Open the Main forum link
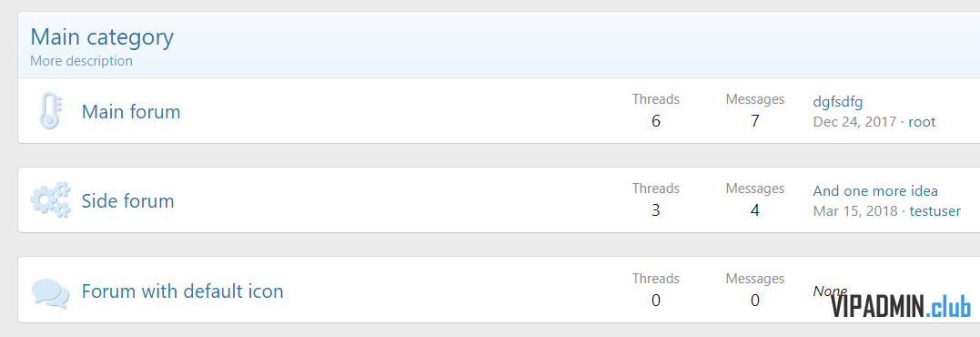Viewport: 980px width, 337px height. click(131, 112)
